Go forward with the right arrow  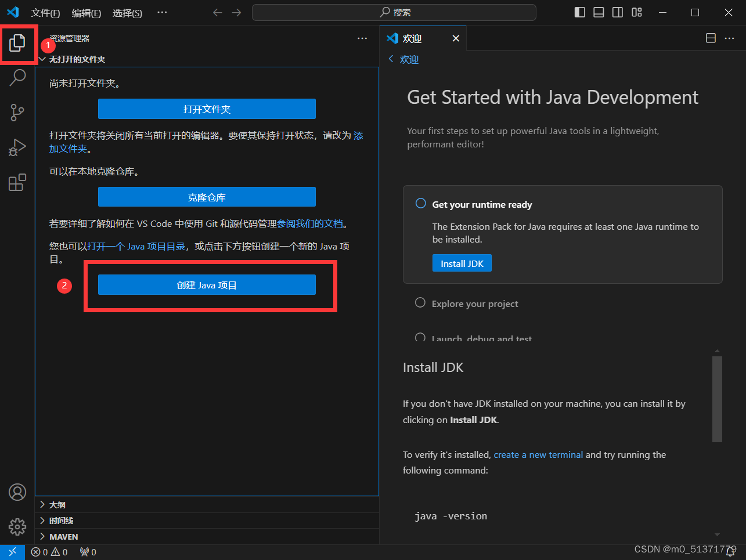point(236,12)
